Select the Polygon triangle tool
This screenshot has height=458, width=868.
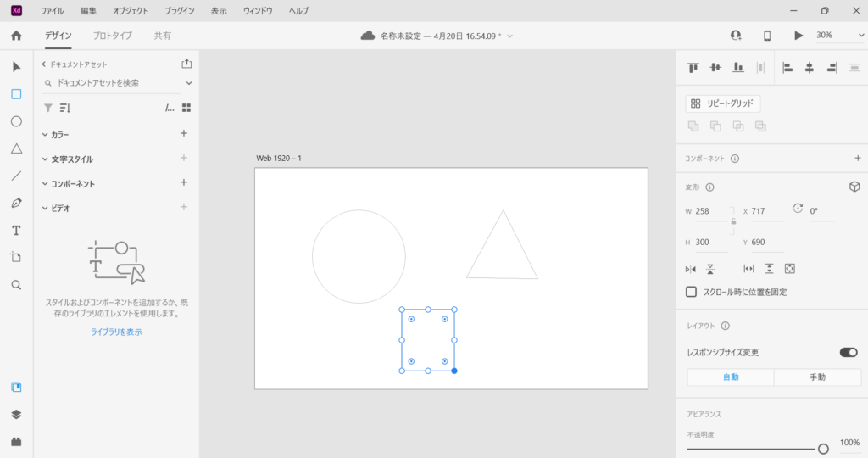pyautogui.click(x=16, y=148)
